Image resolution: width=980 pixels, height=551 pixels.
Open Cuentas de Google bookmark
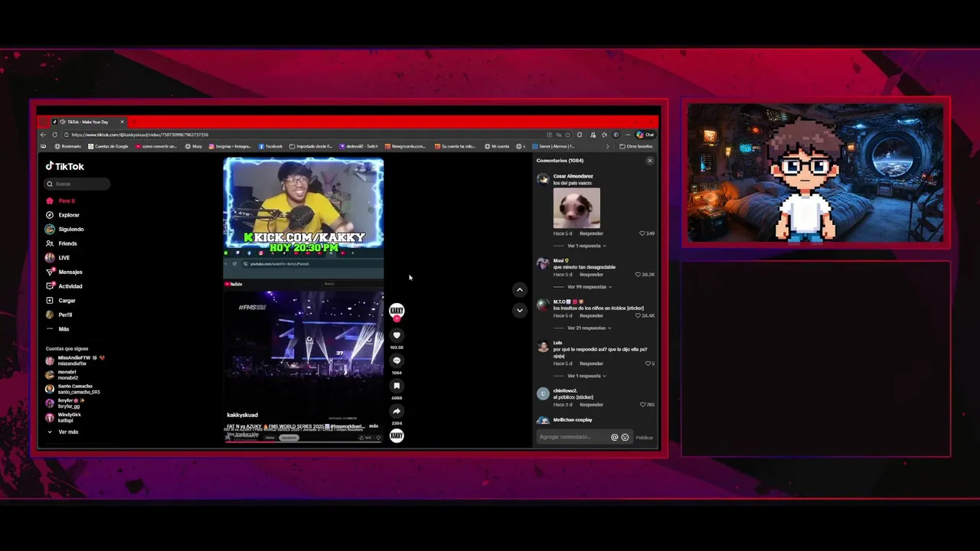pos(108,146)
